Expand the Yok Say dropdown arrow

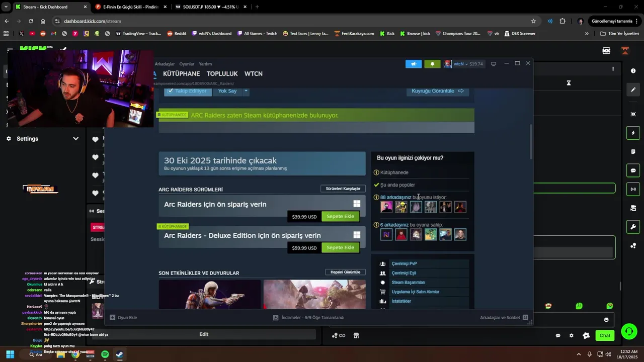(246, 91)
